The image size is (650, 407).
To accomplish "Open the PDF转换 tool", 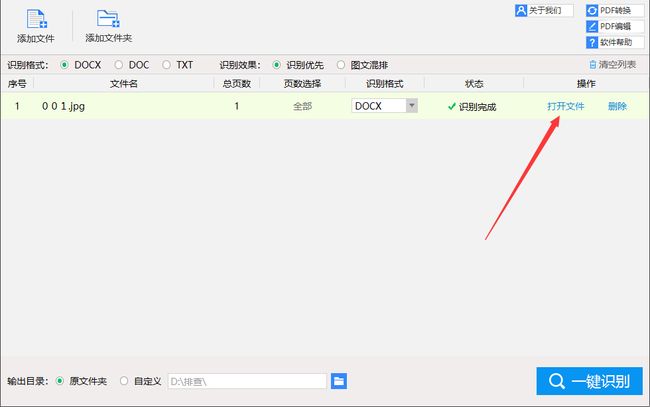I will coord(615,10).
